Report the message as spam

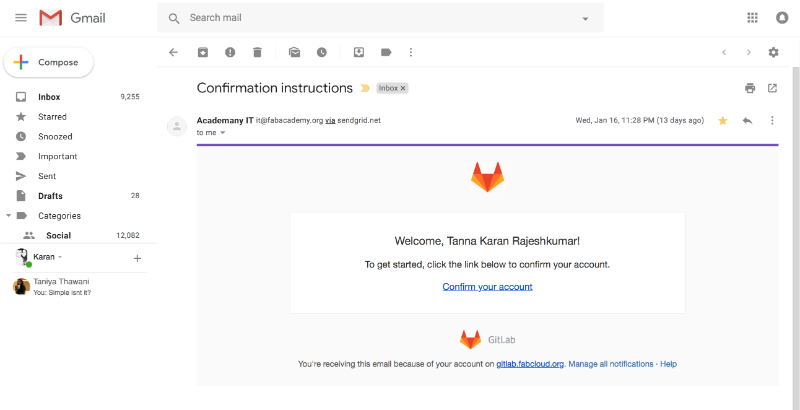pyautogui.click(x=230, y=52)
